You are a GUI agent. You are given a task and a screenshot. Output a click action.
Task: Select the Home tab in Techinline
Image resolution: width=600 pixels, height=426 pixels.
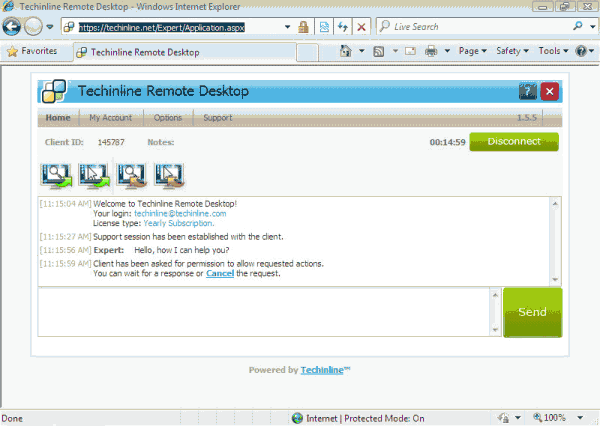58,118
